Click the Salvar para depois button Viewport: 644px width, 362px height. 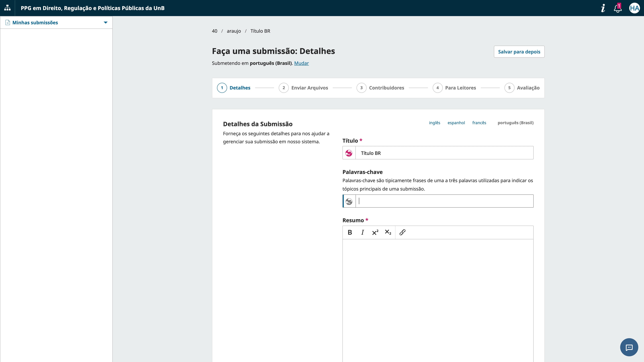point(519,52)
